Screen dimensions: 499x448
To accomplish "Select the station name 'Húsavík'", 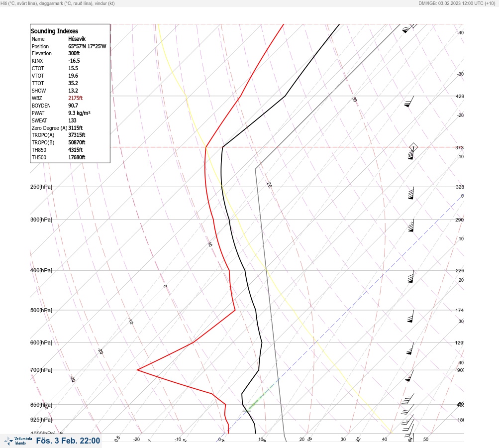I will click(77, 39).
